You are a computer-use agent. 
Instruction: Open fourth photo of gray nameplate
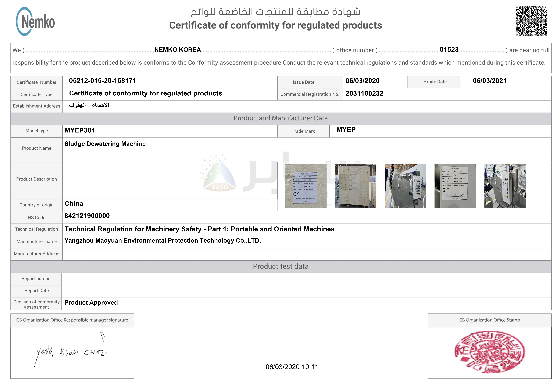pyautogui.click(x=455, y=186)
